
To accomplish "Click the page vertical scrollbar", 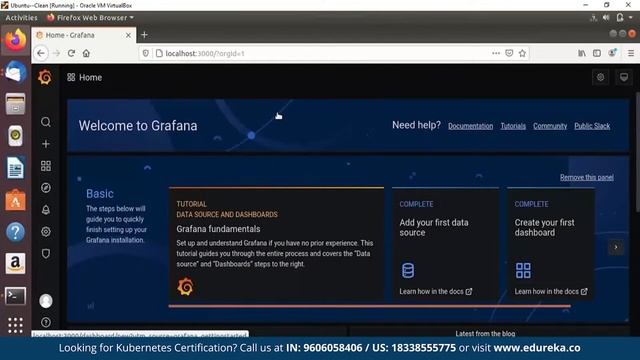I will (637, 152).
